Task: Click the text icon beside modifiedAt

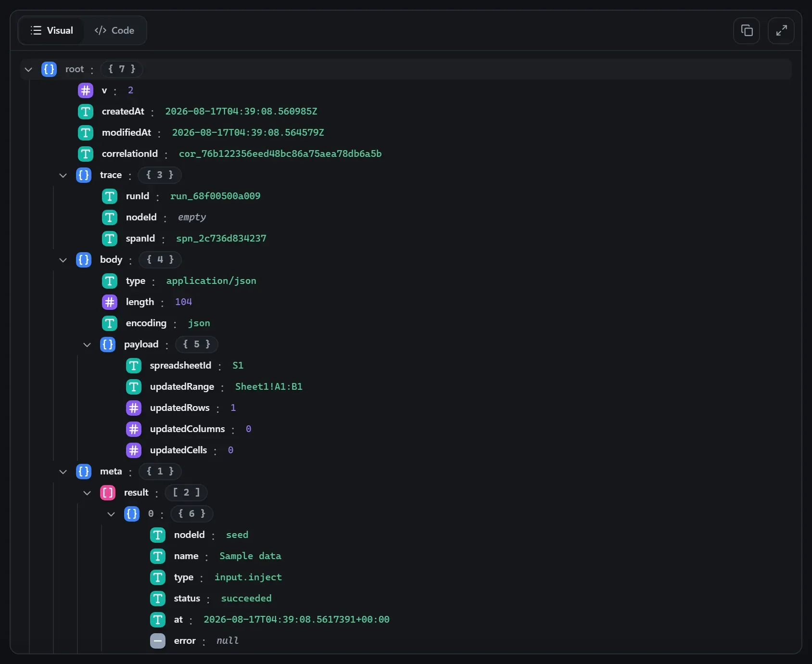Action: point(86,133)
